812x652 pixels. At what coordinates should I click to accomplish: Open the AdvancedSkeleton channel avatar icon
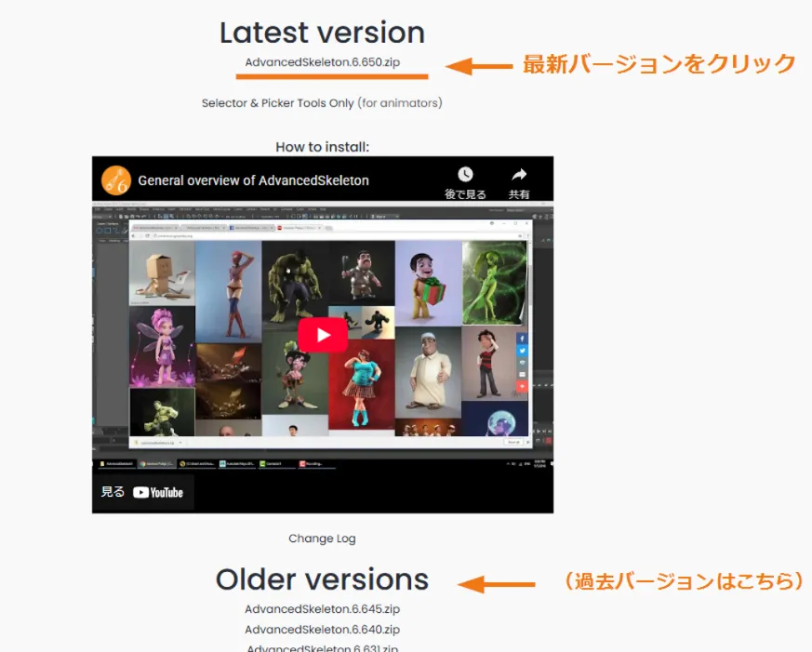point(115,180)
